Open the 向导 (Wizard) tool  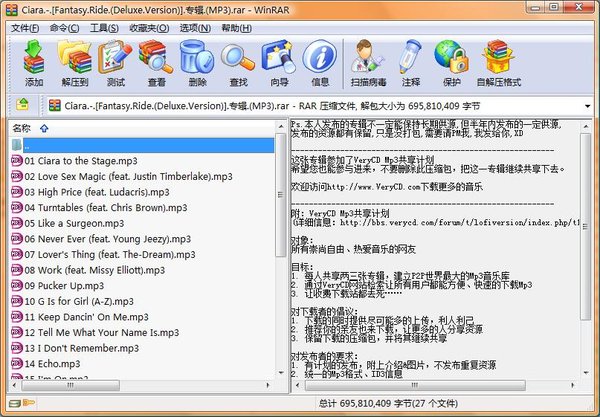pyautogui.click(x=279, y=57)
